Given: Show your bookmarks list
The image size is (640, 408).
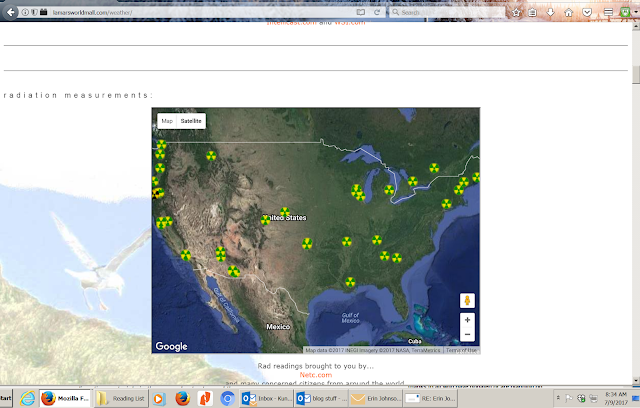Looking at the screenshot, I should click(x=533, y=13).
